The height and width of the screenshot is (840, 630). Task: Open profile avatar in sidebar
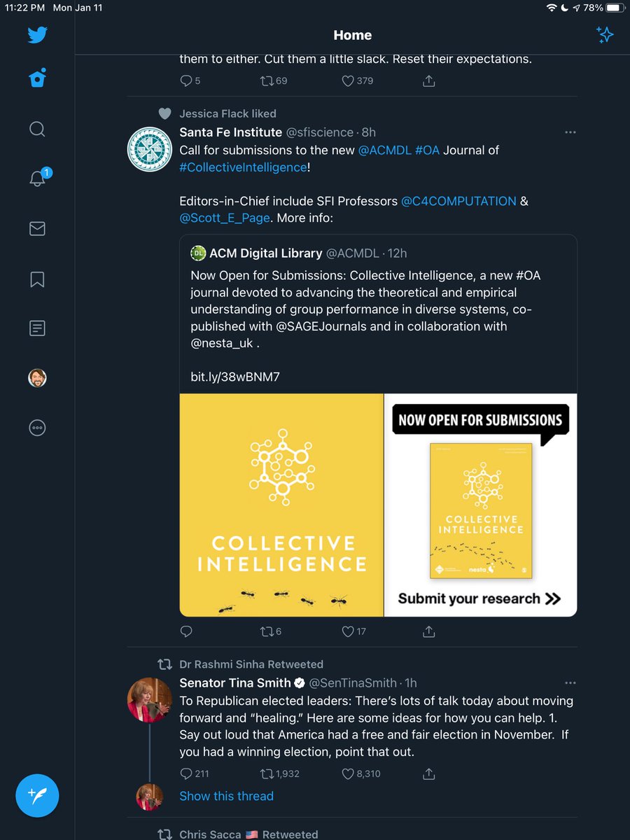pos(37,378)
